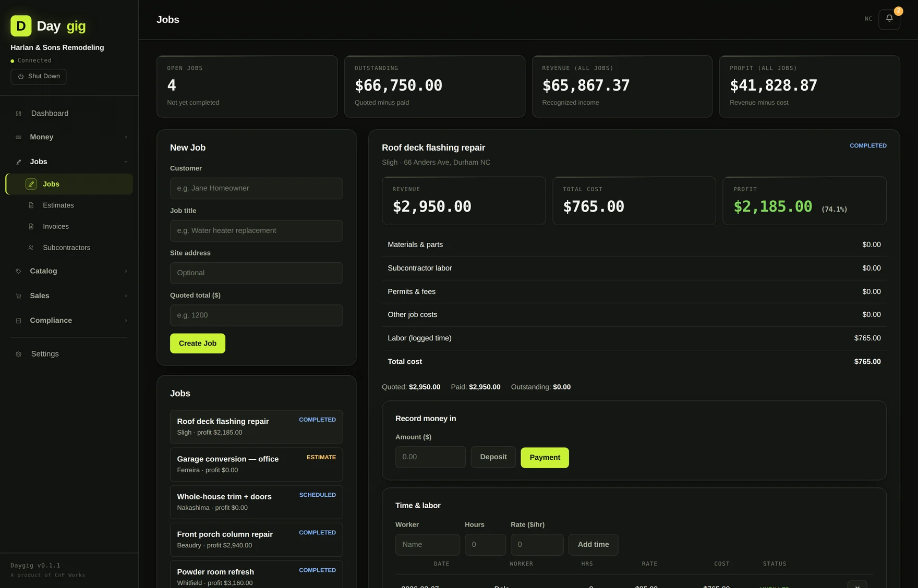Click the "Subcontractor labor" cost row
This screenshot has height=588, width=918.
click(x=634, y=268)
